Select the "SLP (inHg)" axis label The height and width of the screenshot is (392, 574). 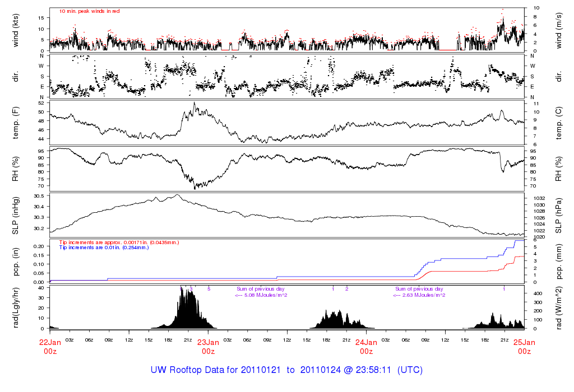point(15,216)
